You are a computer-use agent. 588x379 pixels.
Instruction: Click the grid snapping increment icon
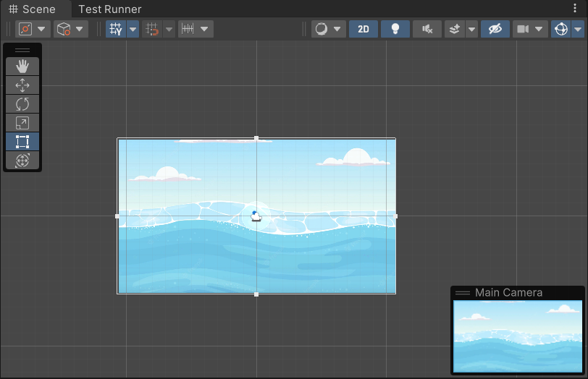[x=188, y=29]
